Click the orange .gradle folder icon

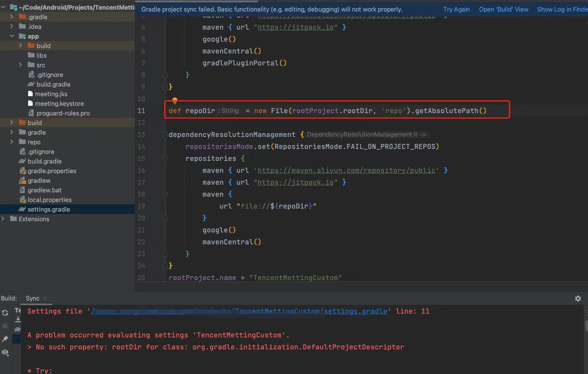tap(22, 17)
